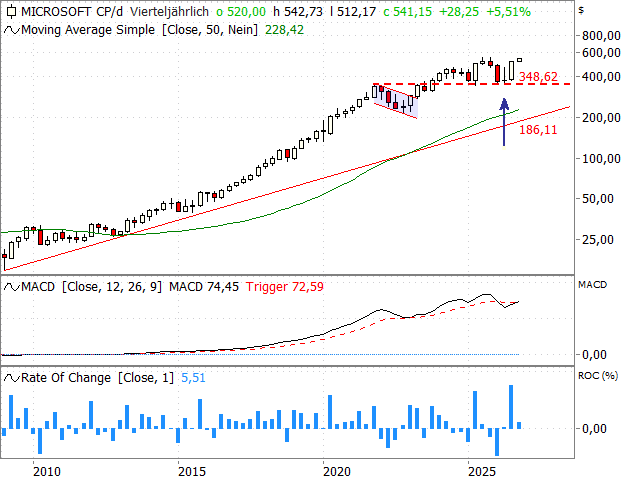The image size is (640, 480).
Task: Click the Vierteljährlich interval label
Action: (169, 11)
